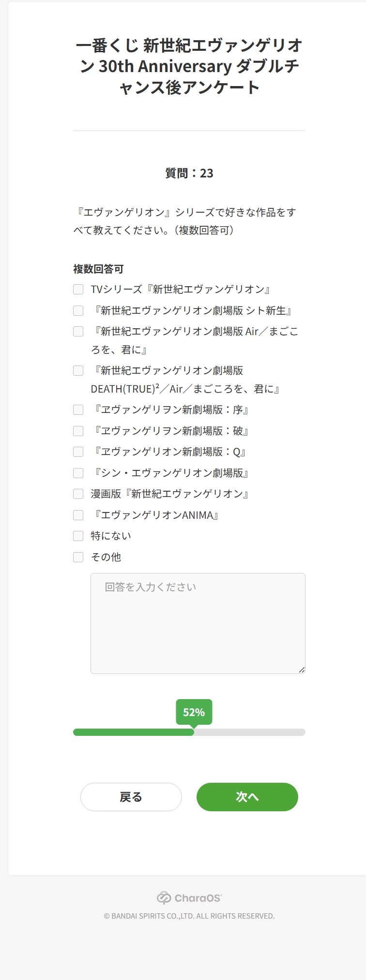Click the textarea resize handle corner
The height and width of the screenshot is (980, 366).
click(x=302, y=670)
